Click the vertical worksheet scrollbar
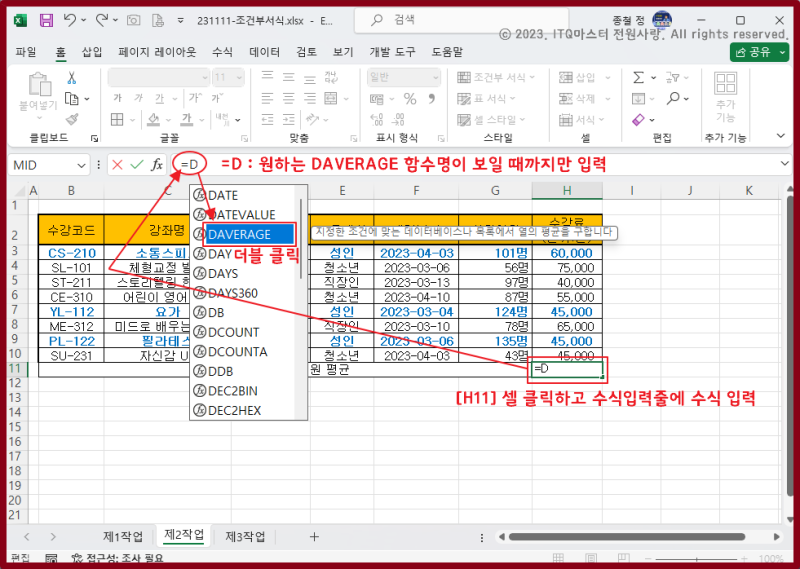The height and width of the screenshot is (569, 800). click(791, 348)
